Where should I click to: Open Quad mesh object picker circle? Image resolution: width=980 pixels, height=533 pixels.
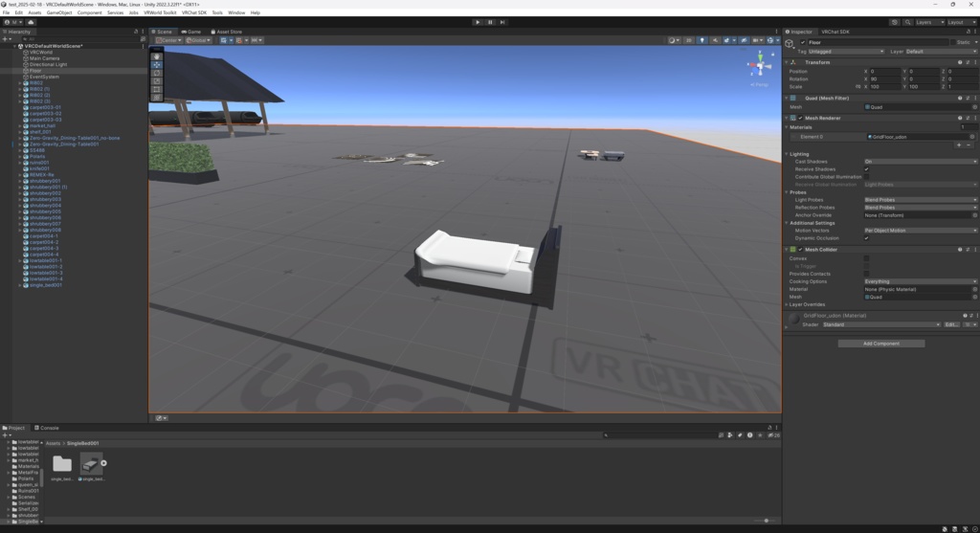click(974, 107)
